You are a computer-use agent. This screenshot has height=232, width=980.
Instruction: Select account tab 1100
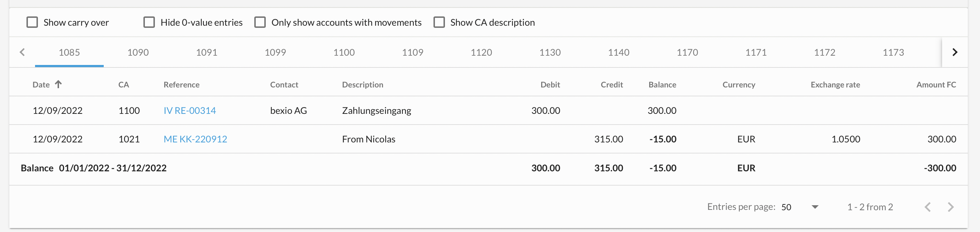point(344,52)
